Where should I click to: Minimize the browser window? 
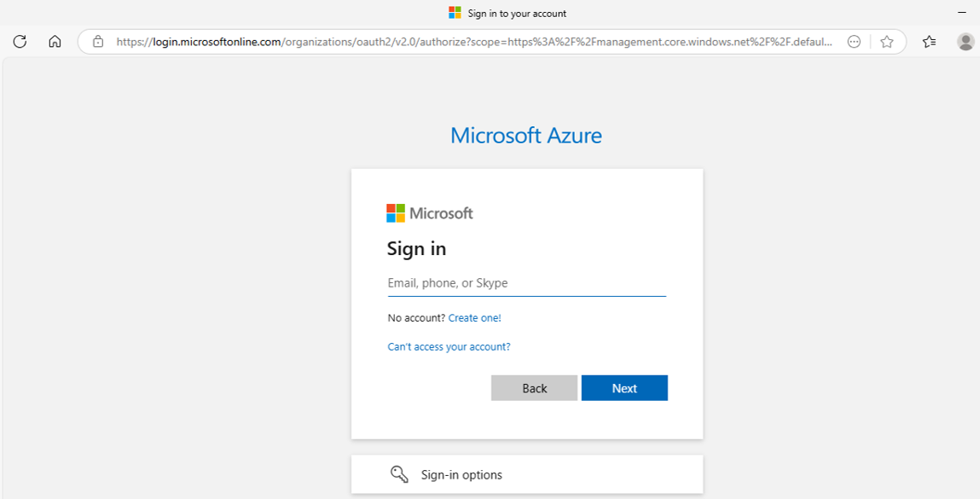962,13
